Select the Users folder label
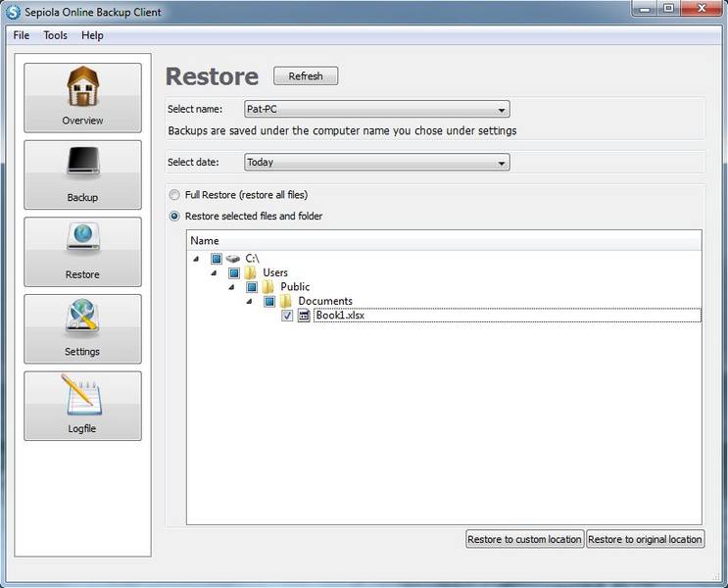 click(275, 272)
